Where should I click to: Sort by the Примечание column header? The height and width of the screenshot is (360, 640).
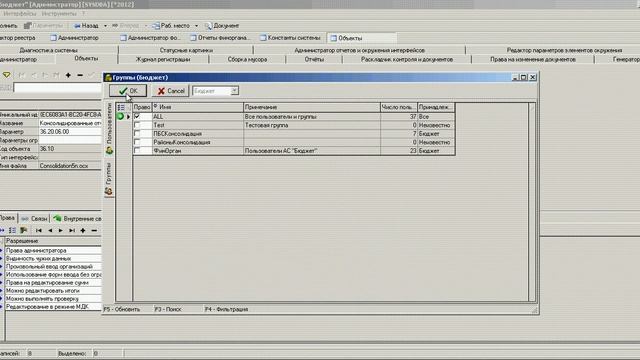312,107
